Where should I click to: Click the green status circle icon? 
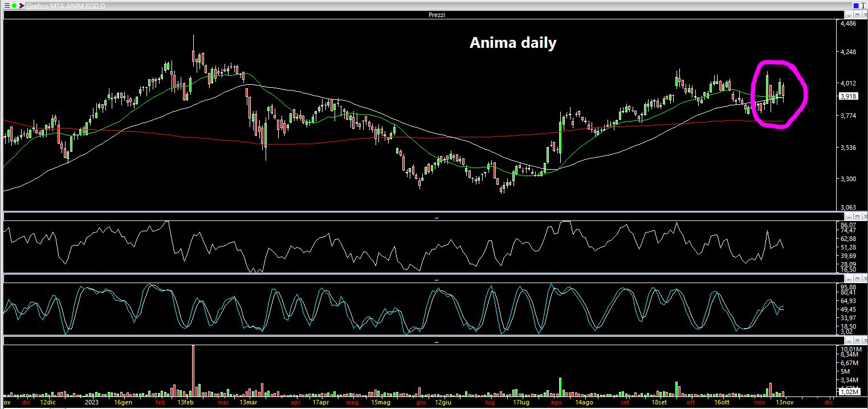tap(14, 5)
